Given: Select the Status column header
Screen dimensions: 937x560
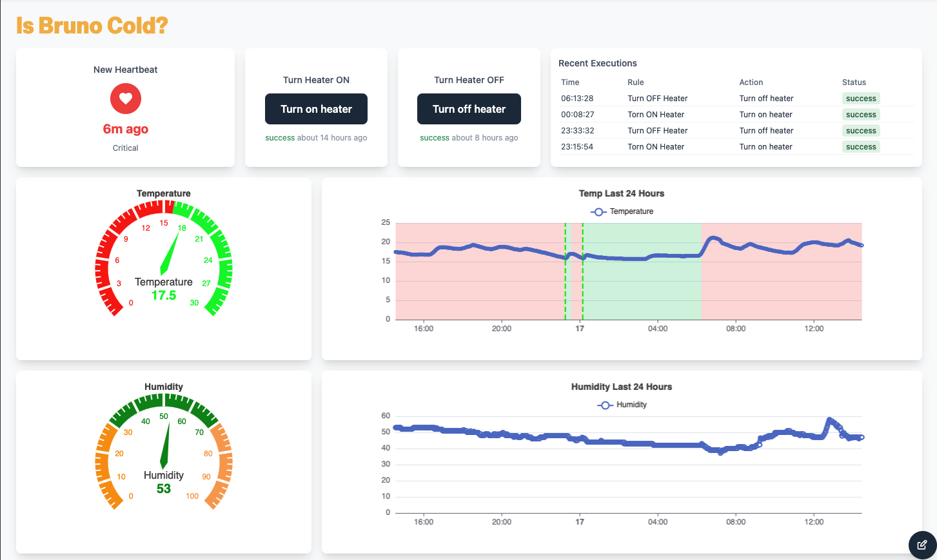Looking at the screenshot, I should [x=854, y=82].
